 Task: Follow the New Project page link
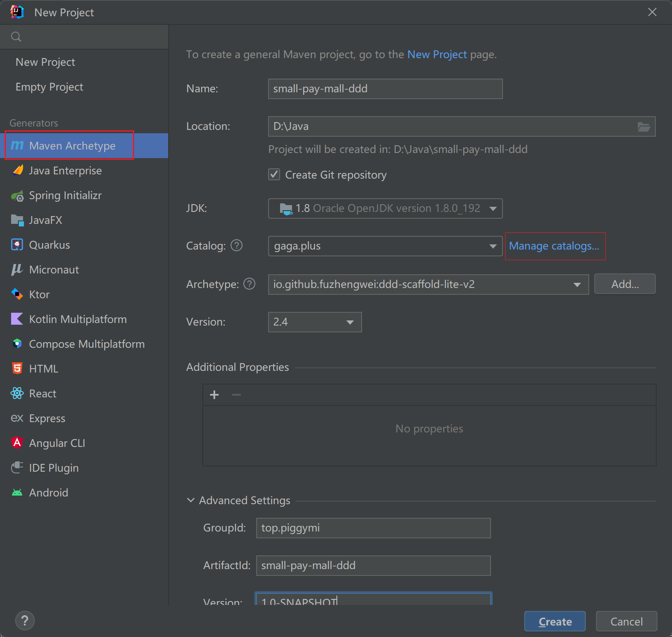click(x=437, y=54)
